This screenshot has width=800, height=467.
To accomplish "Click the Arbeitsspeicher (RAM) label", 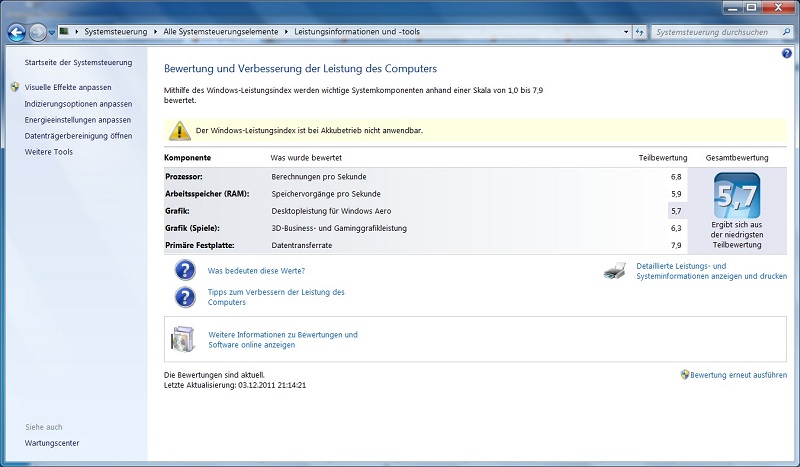I will pyautogui.click(x=207, y=194).
